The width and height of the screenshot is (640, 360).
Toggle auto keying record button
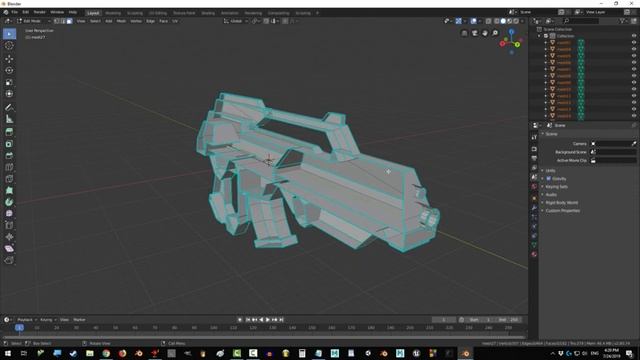click(x=240, y=320)
